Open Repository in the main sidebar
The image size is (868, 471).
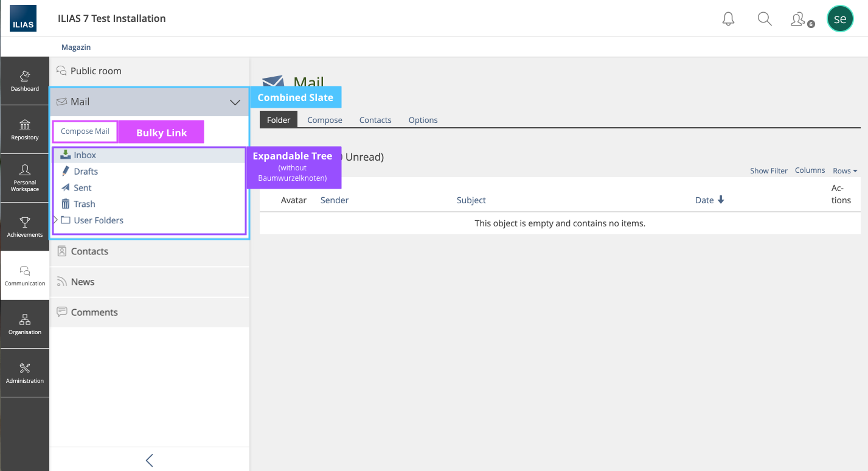(25, 130)
